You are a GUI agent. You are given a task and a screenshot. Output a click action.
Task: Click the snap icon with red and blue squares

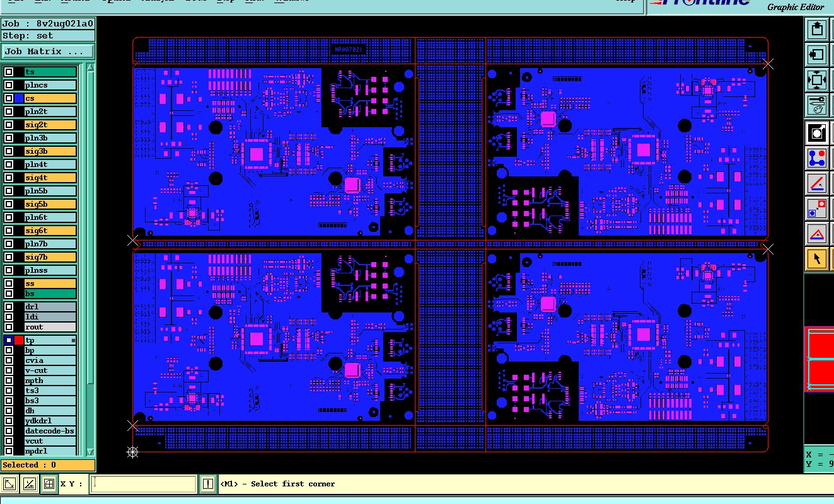coord(817,209)
